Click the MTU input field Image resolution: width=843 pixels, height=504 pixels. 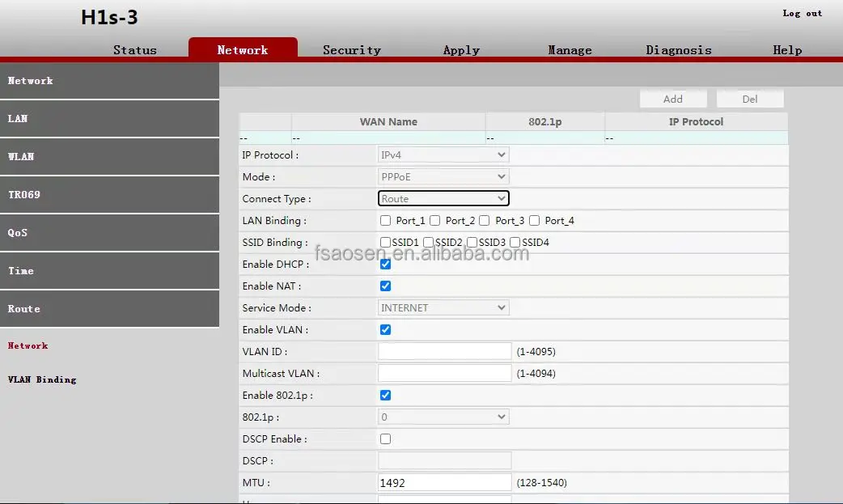point(444,482)
